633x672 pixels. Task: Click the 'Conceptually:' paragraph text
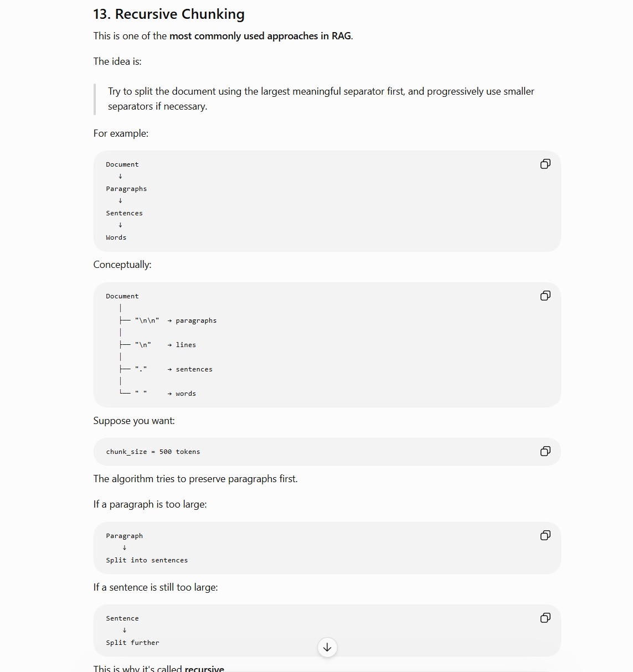(x=122, y=265)
